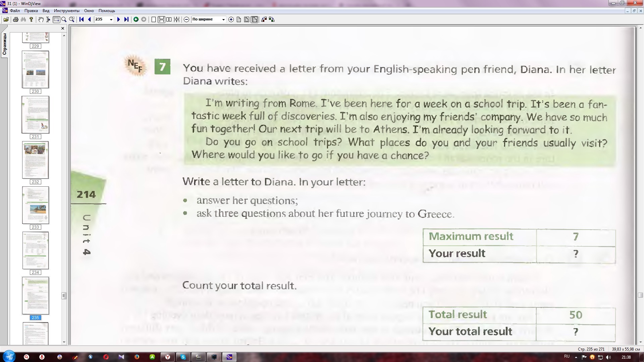Select the text selection tool
The image size is (644, 362).
pyautogui.click(x=48, y=19)
